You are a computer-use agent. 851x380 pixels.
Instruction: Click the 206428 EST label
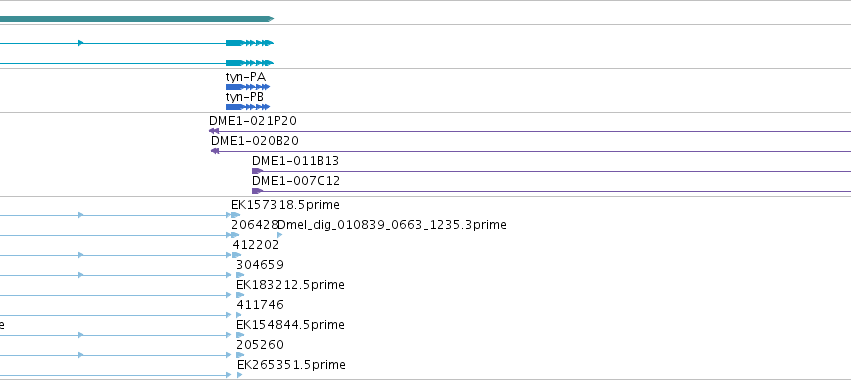click(255, 225)
